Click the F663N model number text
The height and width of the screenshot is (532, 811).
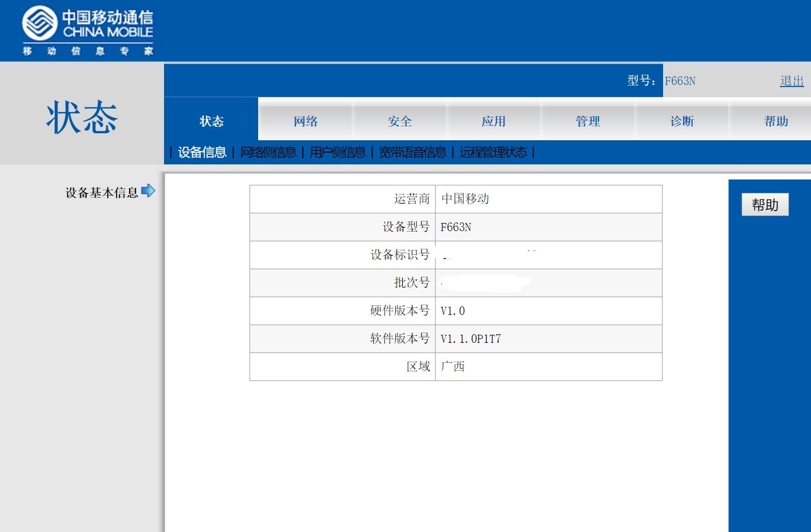tap(681, 81)
